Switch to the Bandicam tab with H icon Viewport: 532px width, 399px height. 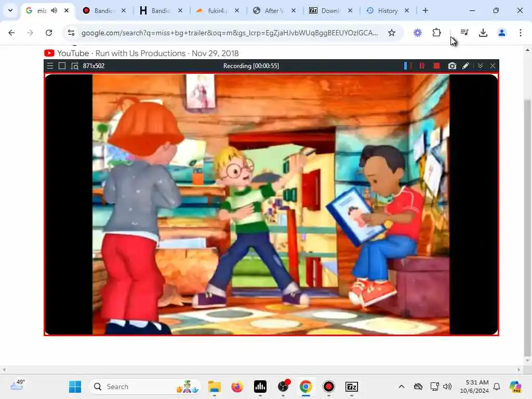coord(161,10)
